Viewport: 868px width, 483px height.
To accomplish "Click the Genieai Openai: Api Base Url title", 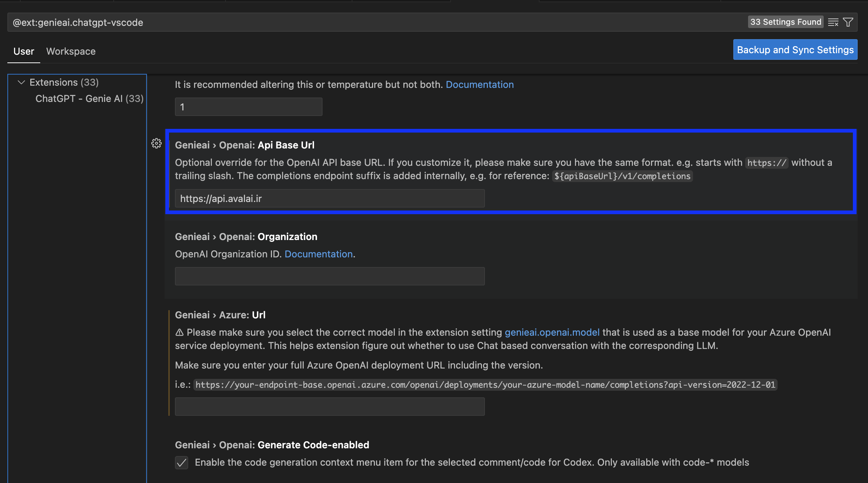I will click(x=245, y=145).
